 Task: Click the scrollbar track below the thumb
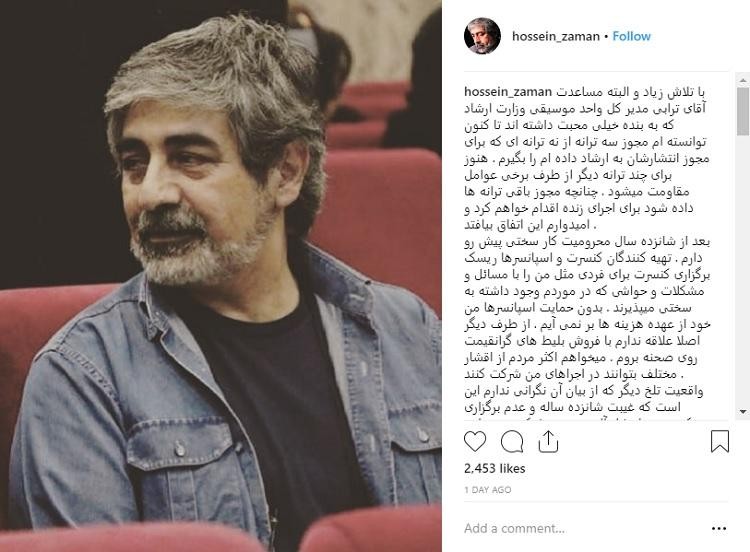743,270
